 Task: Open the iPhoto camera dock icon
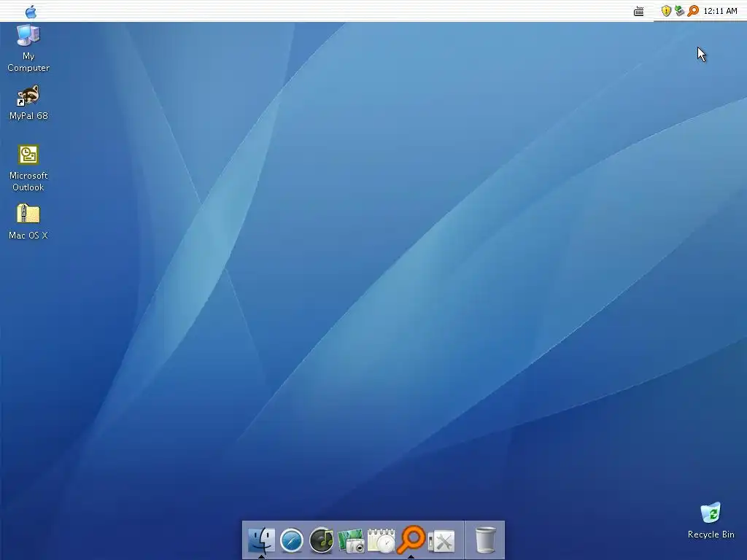pyautogui.click(x=351, y=541)
